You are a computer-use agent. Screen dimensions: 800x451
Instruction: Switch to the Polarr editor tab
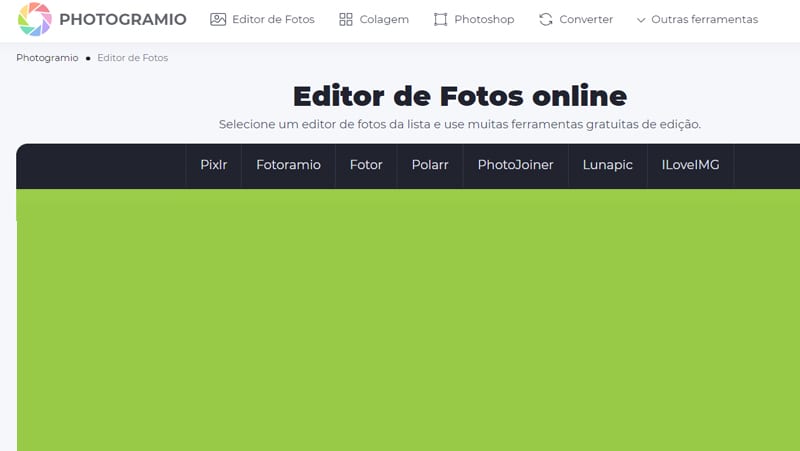(x=430, y=165)
